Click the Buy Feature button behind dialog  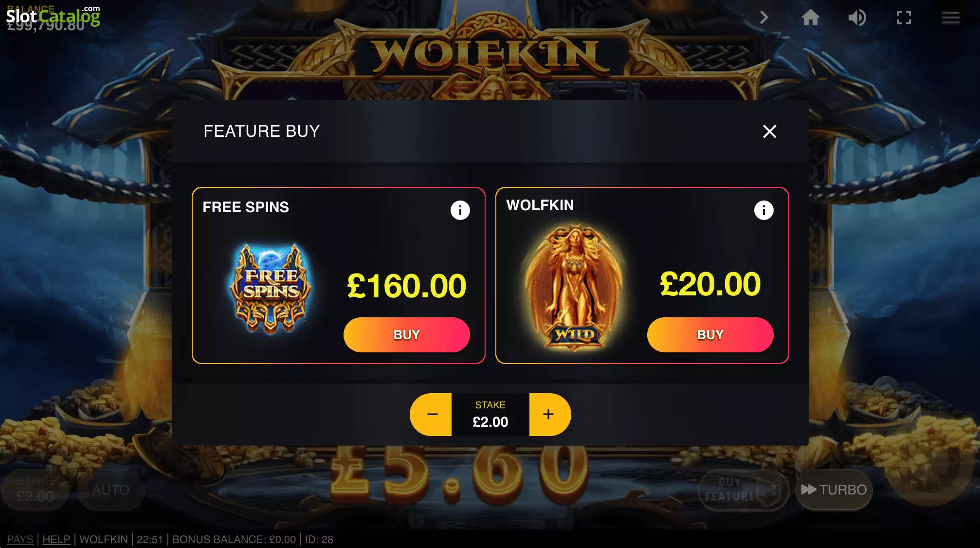pos(743,490)
